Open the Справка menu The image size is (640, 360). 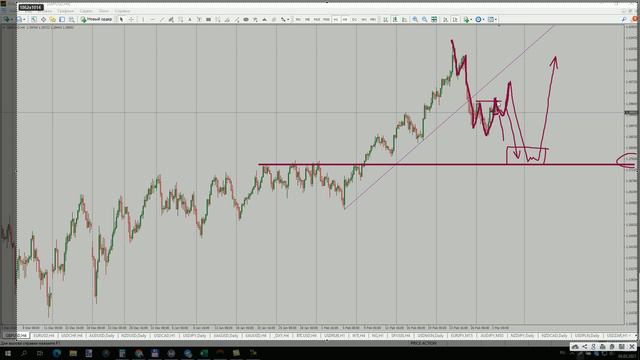click(x=122, y=11)
